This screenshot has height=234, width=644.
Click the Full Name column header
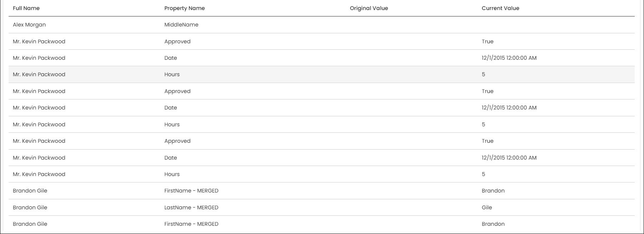pos(26,8)
